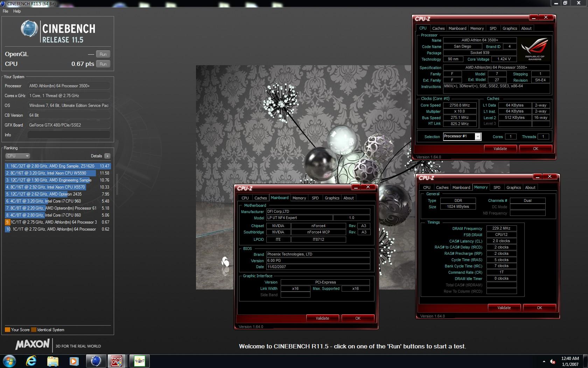This screenshot has width=588, height=368.
Task: Click OK in the CPU tab window
Action: coord(535,149)
